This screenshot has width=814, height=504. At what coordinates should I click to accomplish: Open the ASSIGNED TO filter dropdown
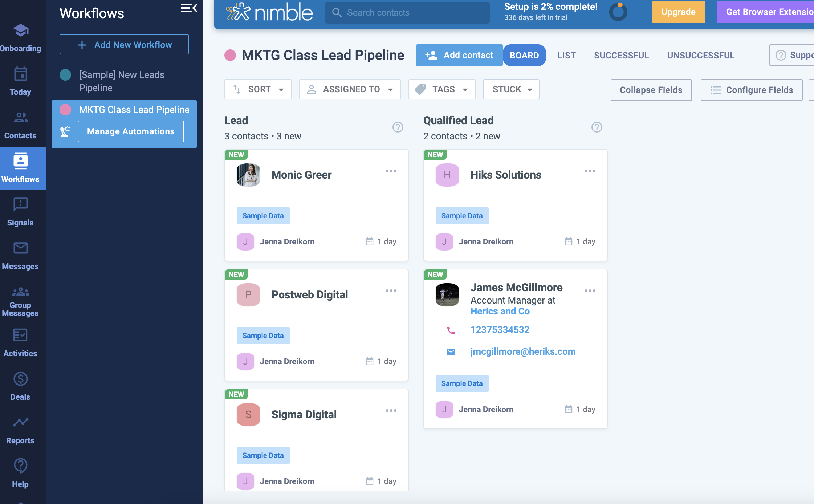tap(350, 89)
